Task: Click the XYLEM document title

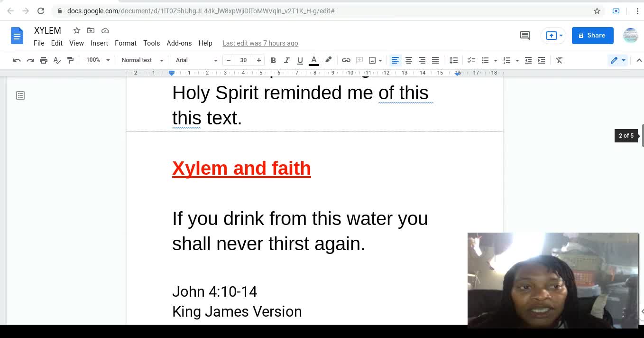Action: tap(47, 30)
